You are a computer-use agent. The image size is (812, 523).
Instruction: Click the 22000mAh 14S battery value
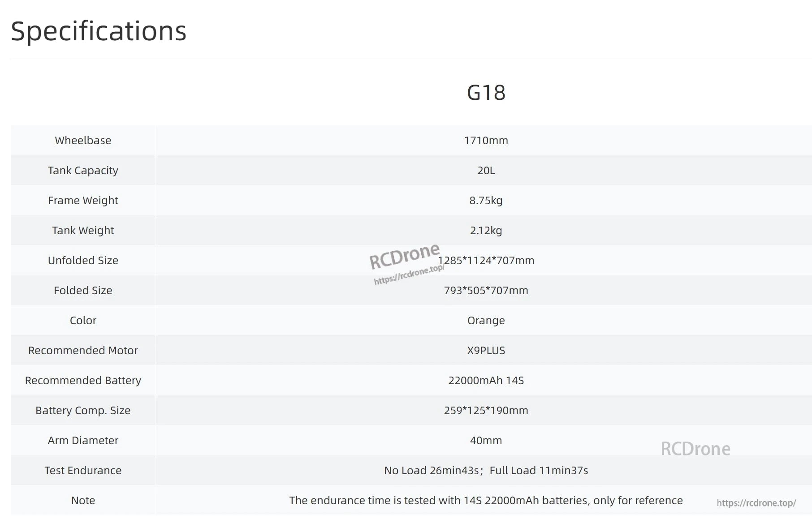(486, 381)
